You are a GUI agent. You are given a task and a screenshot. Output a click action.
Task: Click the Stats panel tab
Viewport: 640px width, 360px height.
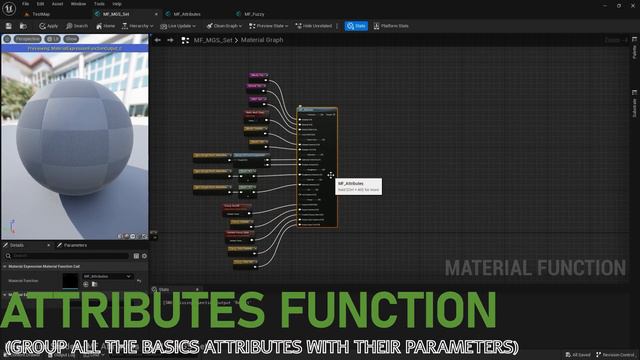(164, 289)
